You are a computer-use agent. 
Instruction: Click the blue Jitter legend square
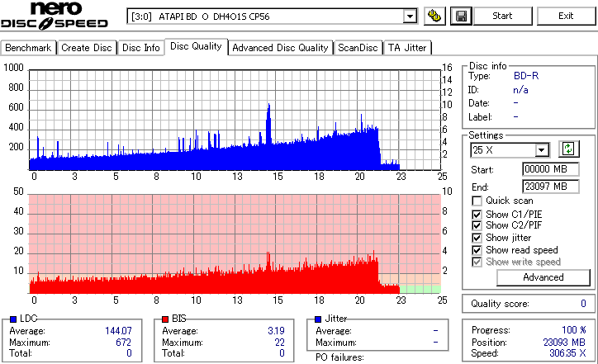coord(318,319)
